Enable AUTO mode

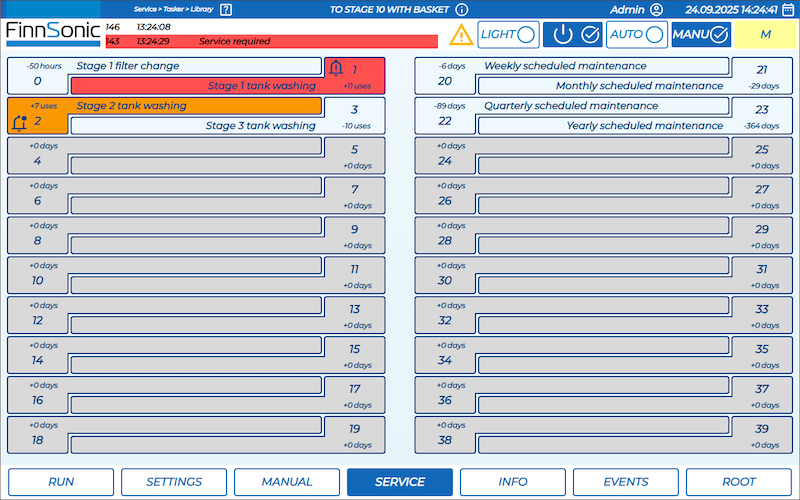coord(636,34)
